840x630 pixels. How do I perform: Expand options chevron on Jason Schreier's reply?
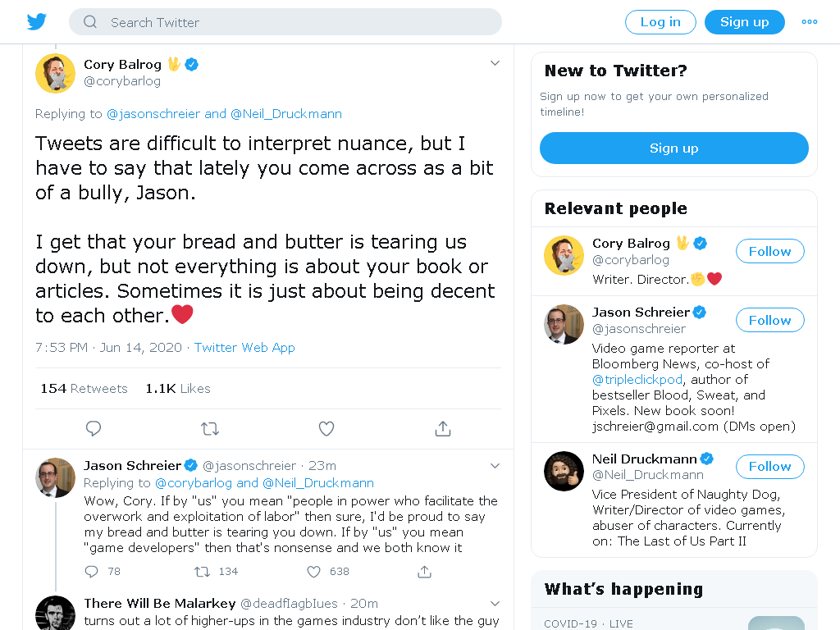pyautogui.click(x=495, y=466)
